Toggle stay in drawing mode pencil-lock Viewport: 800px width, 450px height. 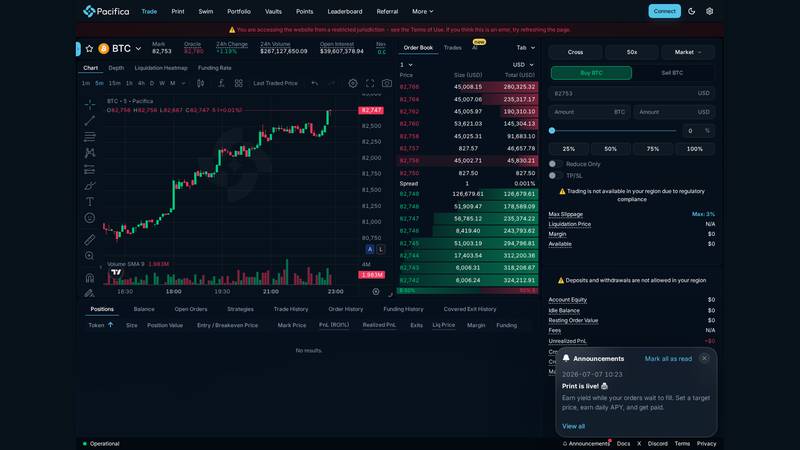pyautogui.click(x=90, y=293)
